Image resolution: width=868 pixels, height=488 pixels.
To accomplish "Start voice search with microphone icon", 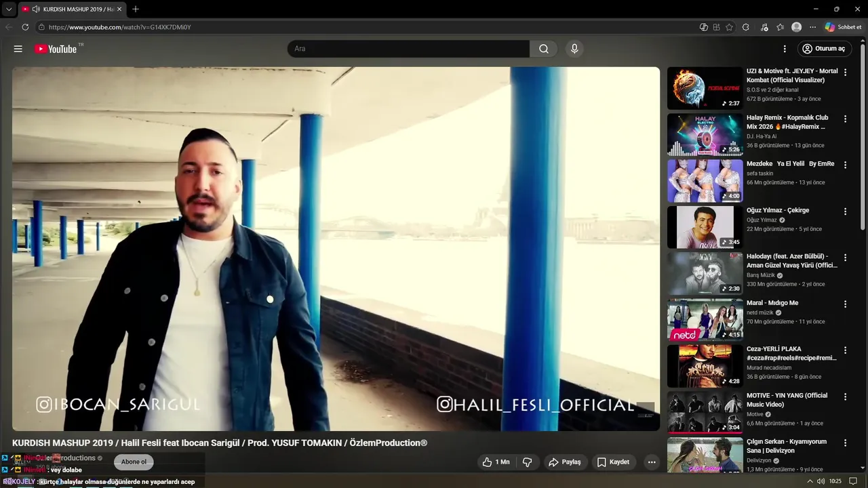I will coord(574,49).
